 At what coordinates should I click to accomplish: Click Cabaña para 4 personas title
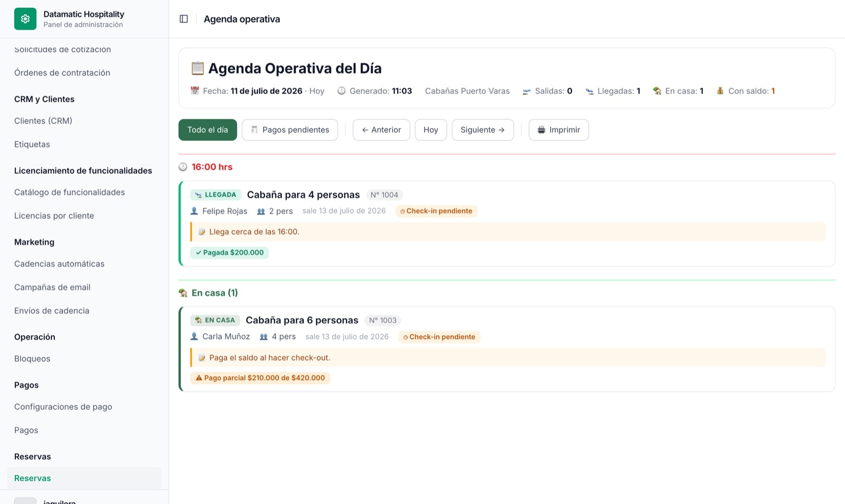pos(303,195)
